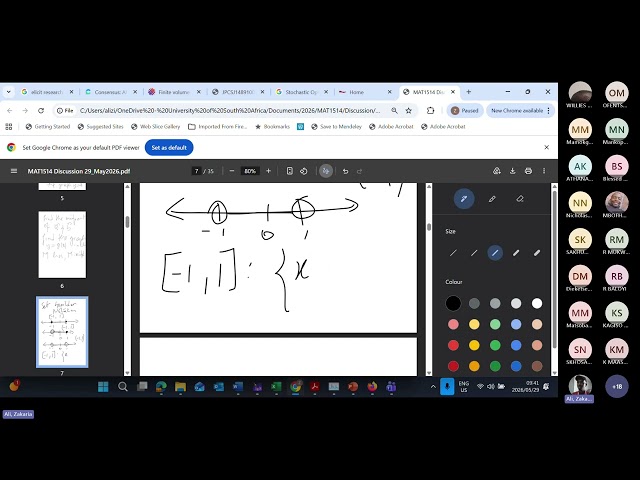Click the fit to page icon
640x480 pixels.
click(289, 171)
